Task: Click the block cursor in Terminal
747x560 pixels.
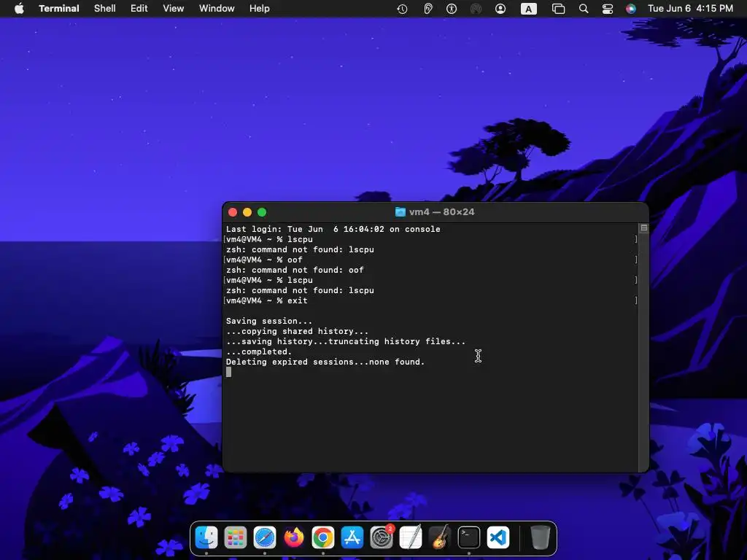Action: click(228, 373)
